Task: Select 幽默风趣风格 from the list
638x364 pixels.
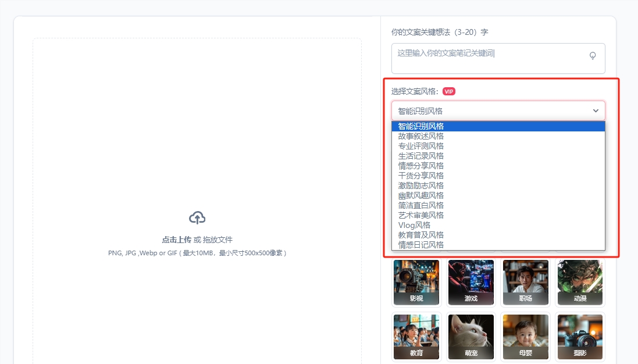Action: coord(421,195)
